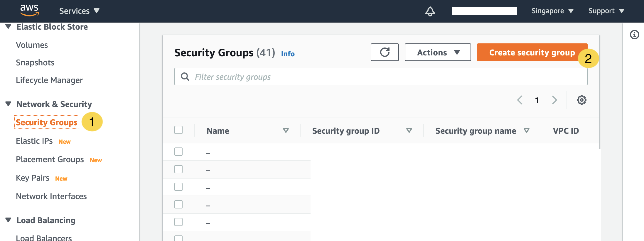Open the Singapore region dropdown

(x=552, y=11)
